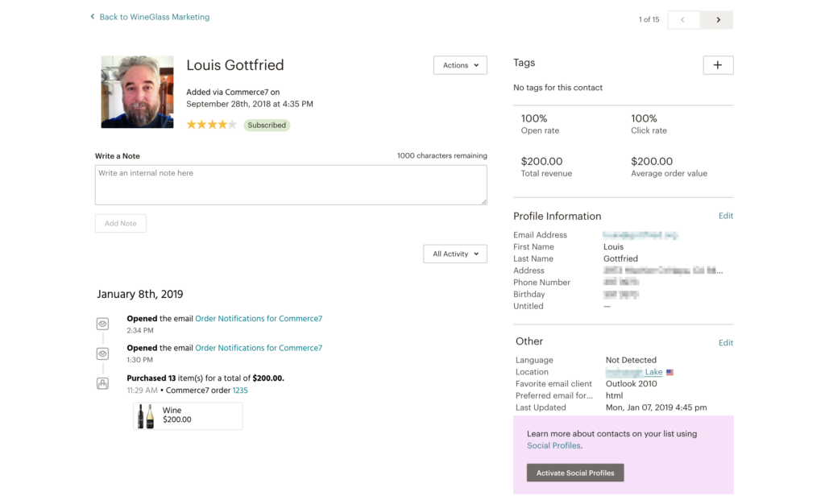This screenshot has height=504, width=825.
Task: Give the contact a fifth star
Action: (x=233, y=126)
